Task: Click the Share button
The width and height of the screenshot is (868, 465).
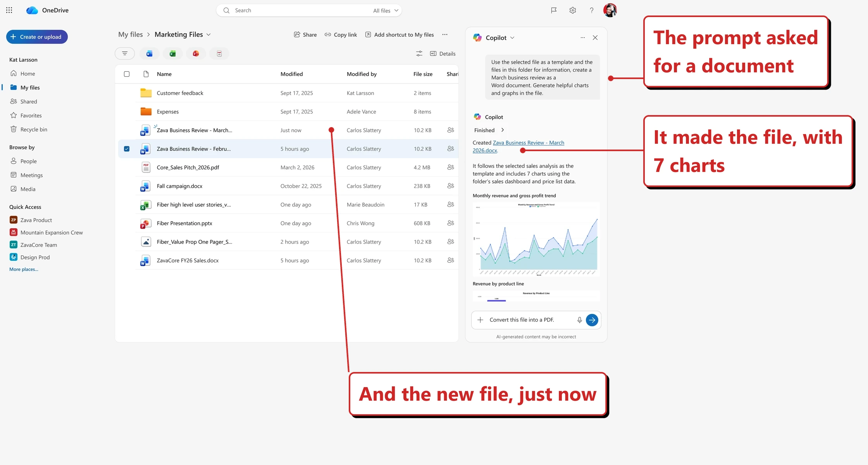Action: click(x=305, y=34)
